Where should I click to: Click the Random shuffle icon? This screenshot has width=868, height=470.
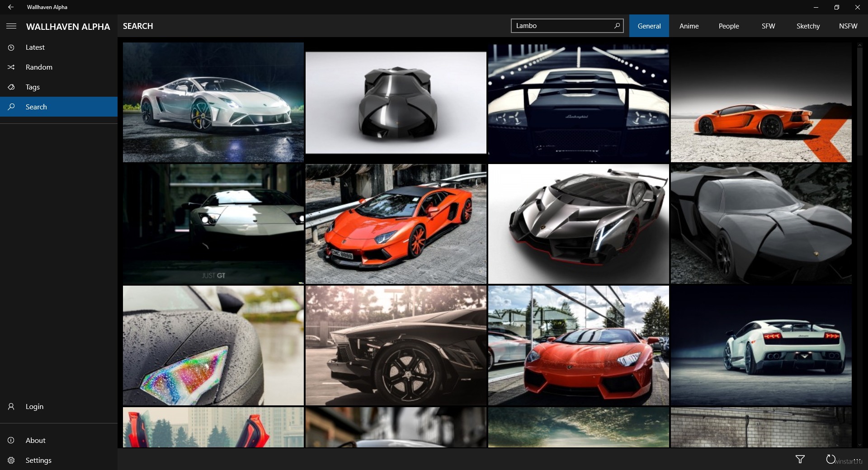11,67
